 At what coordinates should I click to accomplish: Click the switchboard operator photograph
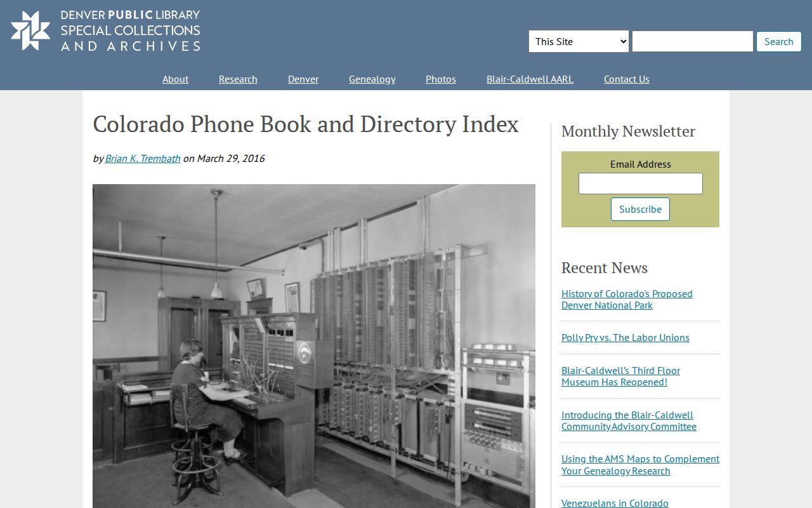314,346
